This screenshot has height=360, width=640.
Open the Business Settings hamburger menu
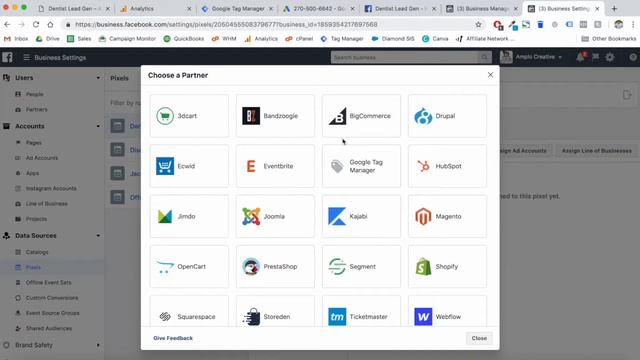coord(27,58)
